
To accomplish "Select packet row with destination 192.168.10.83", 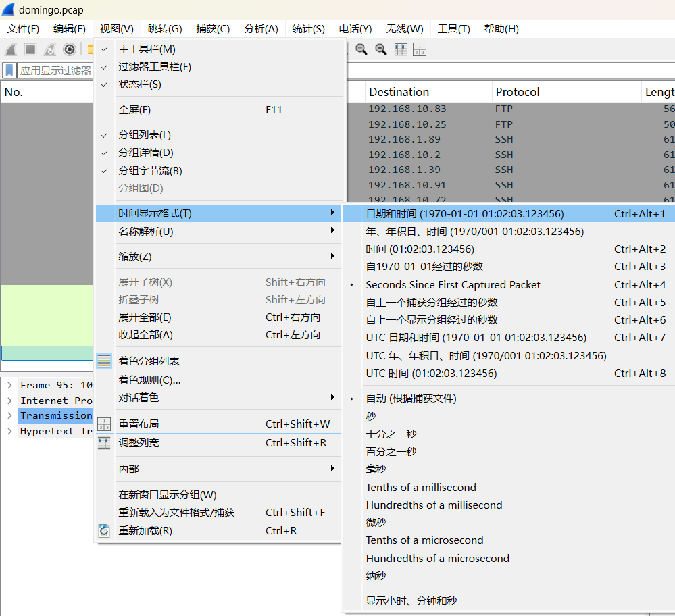I will coord(511,109).
